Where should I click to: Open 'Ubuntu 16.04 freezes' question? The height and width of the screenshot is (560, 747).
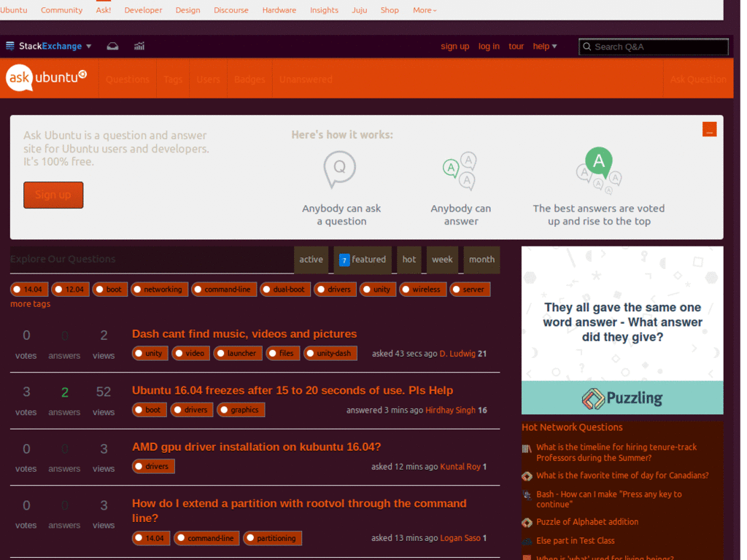(293, 391)
